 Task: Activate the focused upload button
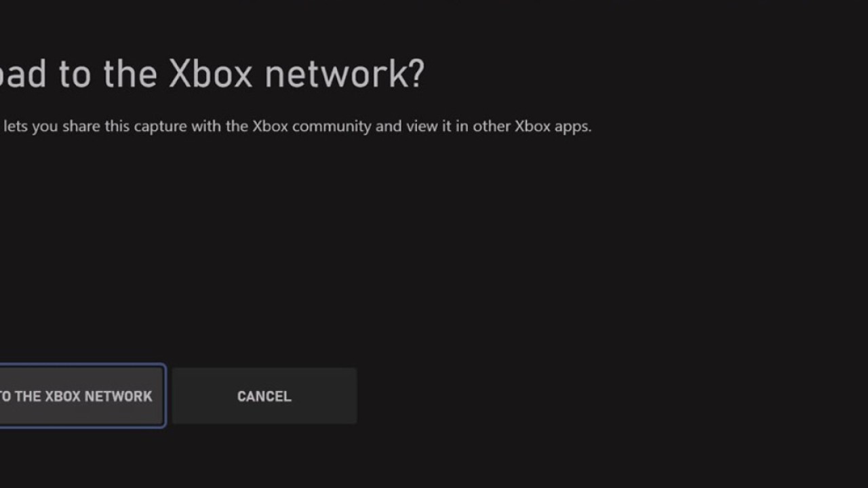[x=80, y=396]
